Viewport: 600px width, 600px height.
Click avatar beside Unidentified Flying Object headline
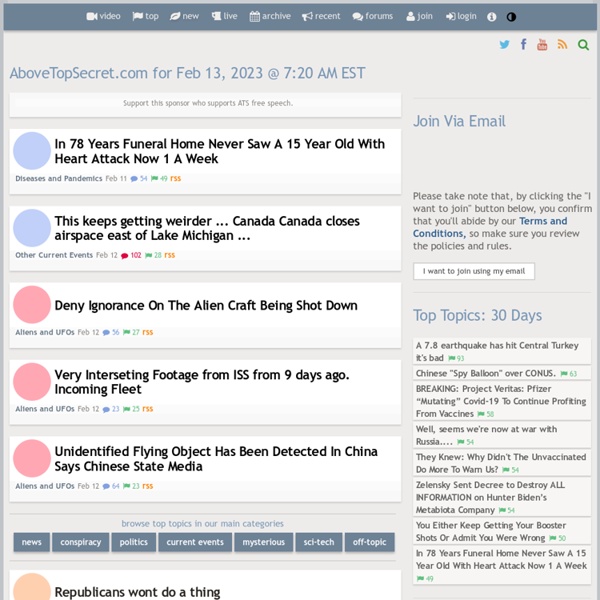pos(32,458)
